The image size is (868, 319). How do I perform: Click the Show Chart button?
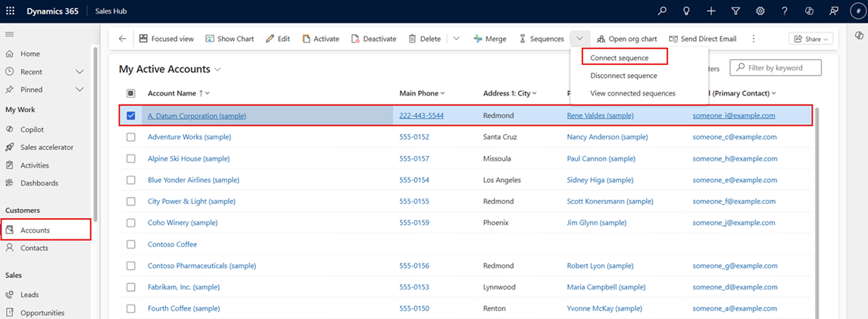(228, 39)
